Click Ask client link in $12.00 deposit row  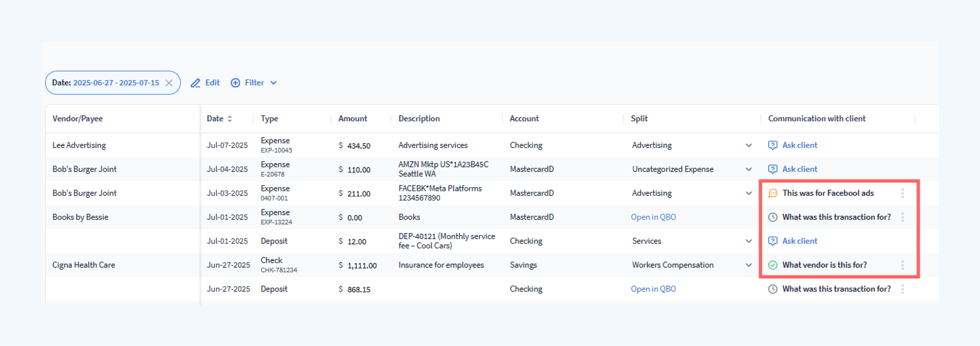click(x=800, y=241)
